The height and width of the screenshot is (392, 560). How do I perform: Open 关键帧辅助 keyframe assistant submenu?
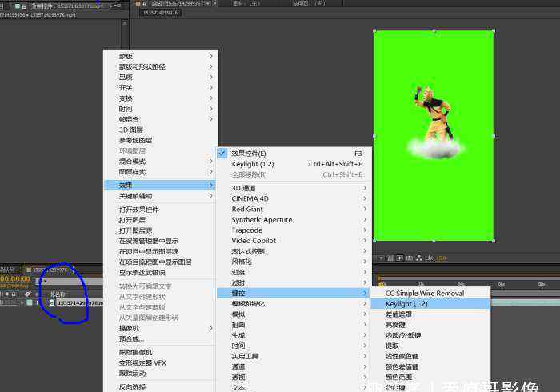160,196
